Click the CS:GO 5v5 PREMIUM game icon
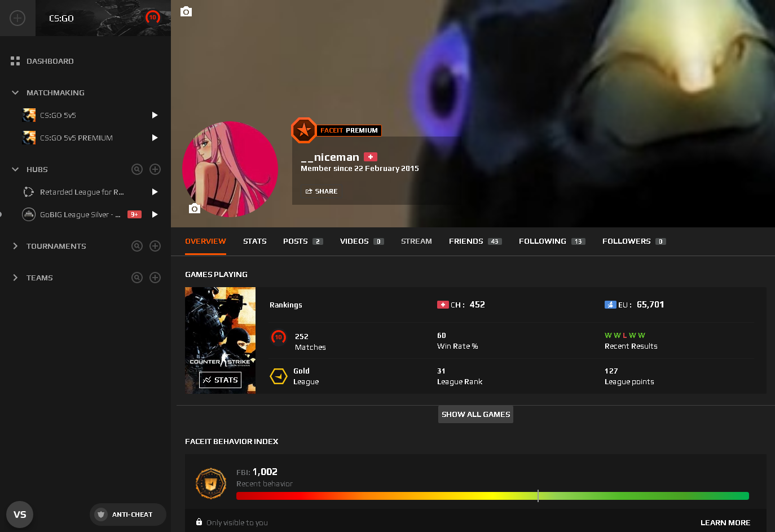Screen dimensions: 775x532 tap(29, 138)
